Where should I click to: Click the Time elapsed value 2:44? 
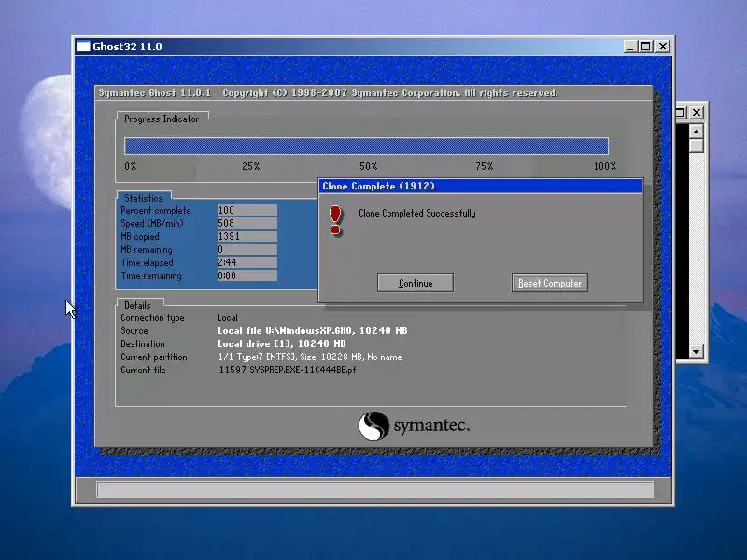(x=247, y=262)
